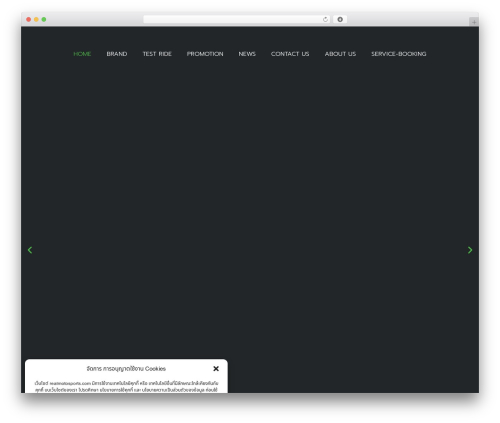Viewport: 500px width, 423px height.
Task: Open the HOME menu item
Action: coord(82,54)
